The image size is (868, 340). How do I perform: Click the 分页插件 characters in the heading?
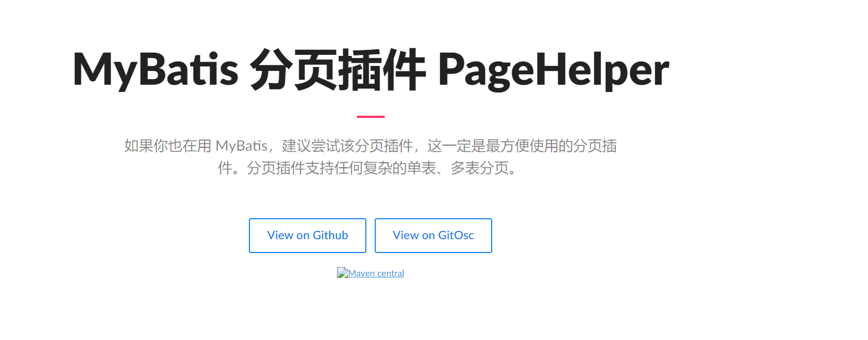click(x=338, y=71)
